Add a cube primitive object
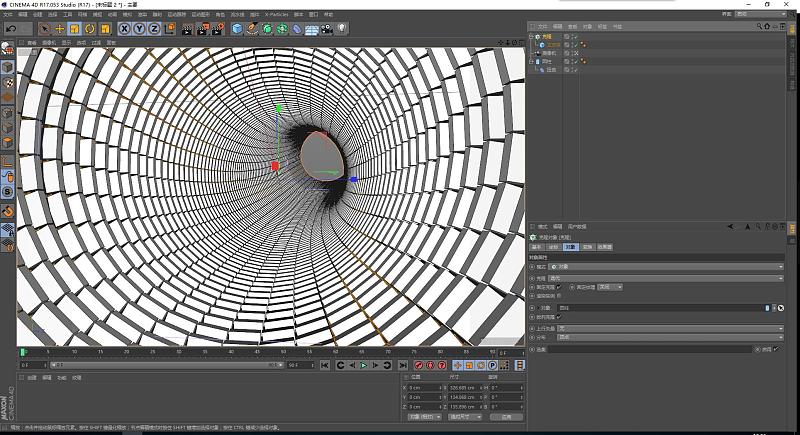 click(237, 29)
